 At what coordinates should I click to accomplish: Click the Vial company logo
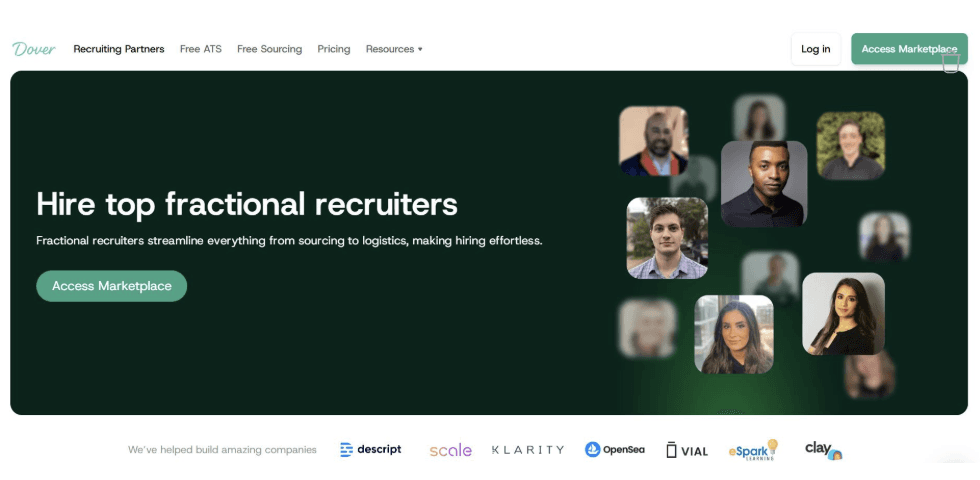click(687, 450)
